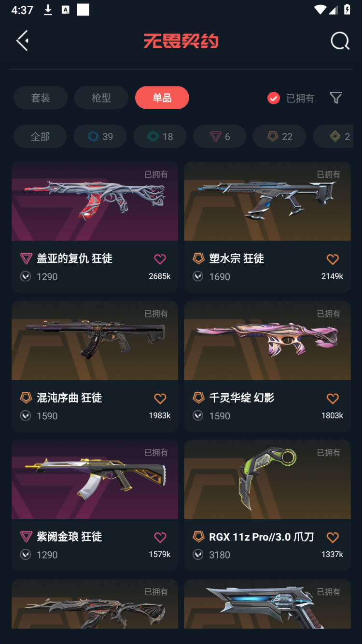Favorite 塑水宗 狂徒 with heart icon
362x644 pixels.
[333, 259]
